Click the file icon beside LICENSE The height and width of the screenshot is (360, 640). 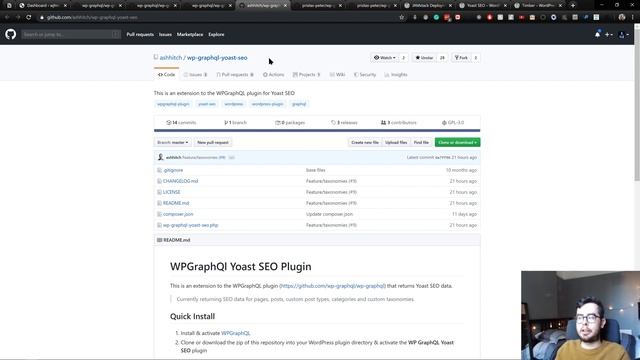click(159, 192)
